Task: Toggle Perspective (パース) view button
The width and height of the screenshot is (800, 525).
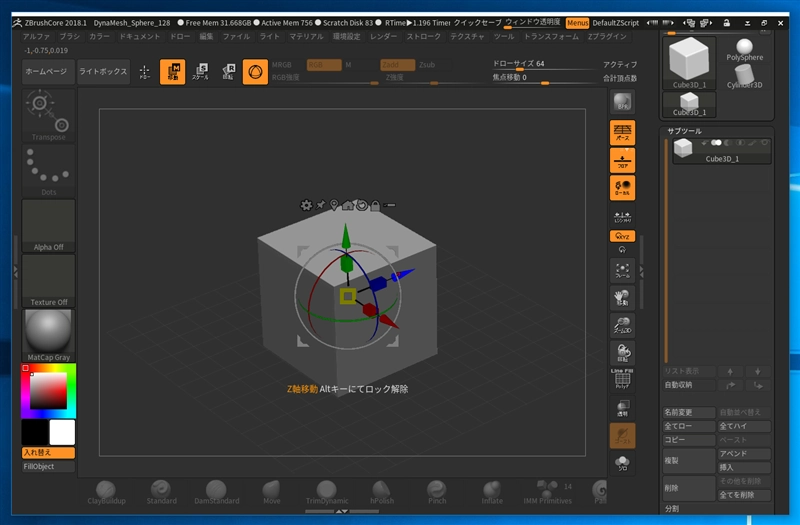Action: [x=622, y=133]
